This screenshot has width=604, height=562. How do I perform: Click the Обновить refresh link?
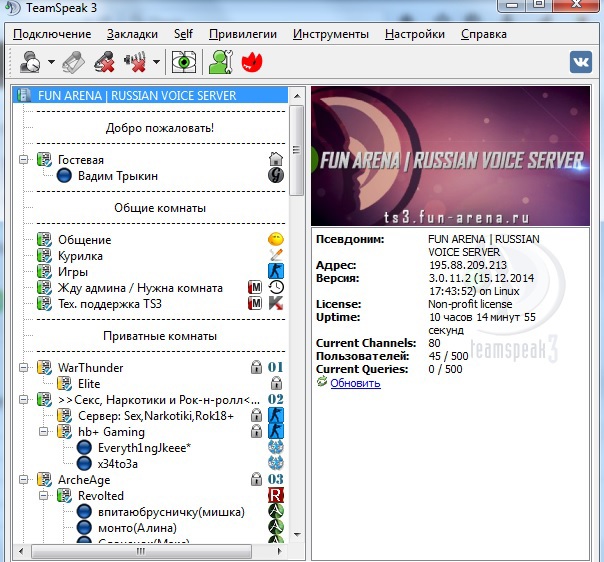click(x=355, y=382)
